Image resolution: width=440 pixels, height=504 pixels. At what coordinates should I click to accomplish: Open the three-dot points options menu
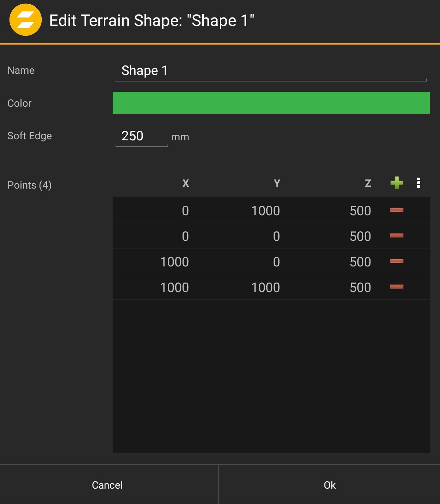pyautogui.click(x=419, y=183)
